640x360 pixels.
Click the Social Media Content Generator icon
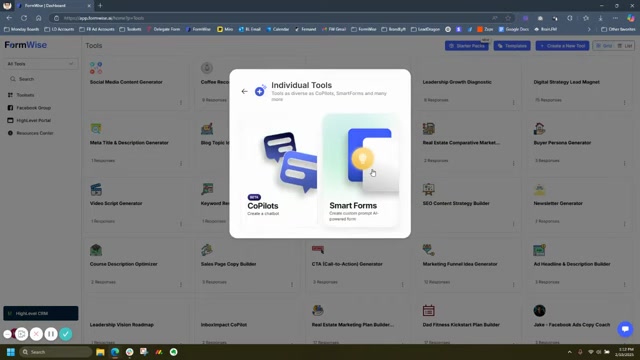96,68
